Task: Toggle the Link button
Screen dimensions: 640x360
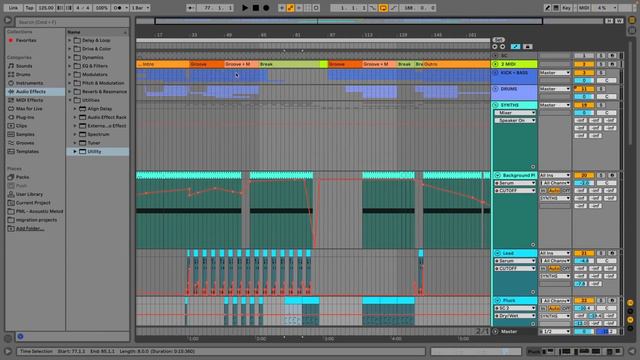Action: coord(13,8)
